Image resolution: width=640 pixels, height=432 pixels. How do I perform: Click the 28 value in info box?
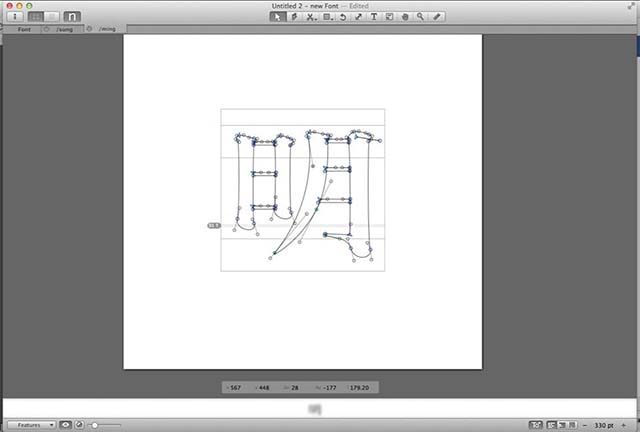click(295, 387)
